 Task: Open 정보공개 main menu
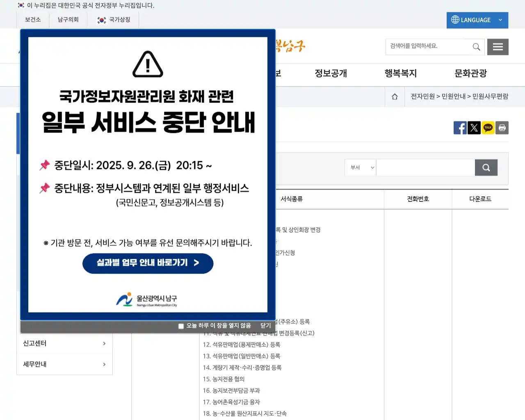331,73
